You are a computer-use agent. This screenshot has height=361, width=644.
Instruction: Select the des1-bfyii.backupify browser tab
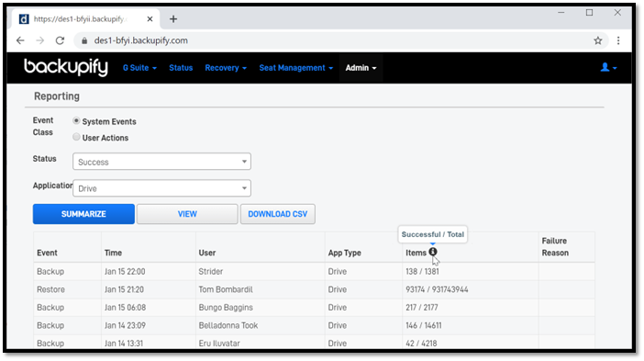84,19
